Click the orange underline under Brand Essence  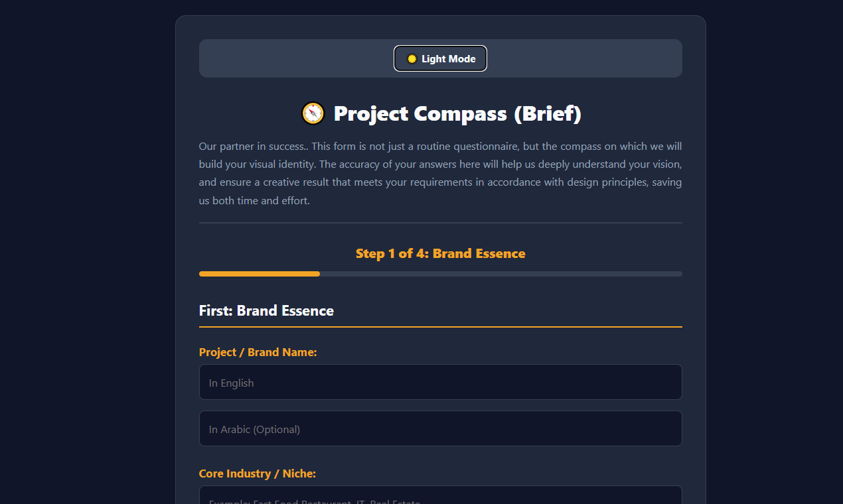tap(440, 327)
